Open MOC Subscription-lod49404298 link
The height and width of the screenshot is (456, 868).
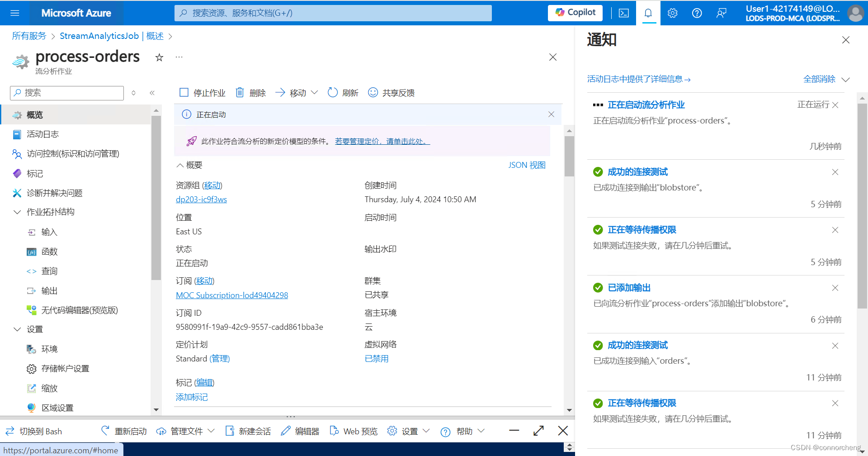tap(232, 295)
